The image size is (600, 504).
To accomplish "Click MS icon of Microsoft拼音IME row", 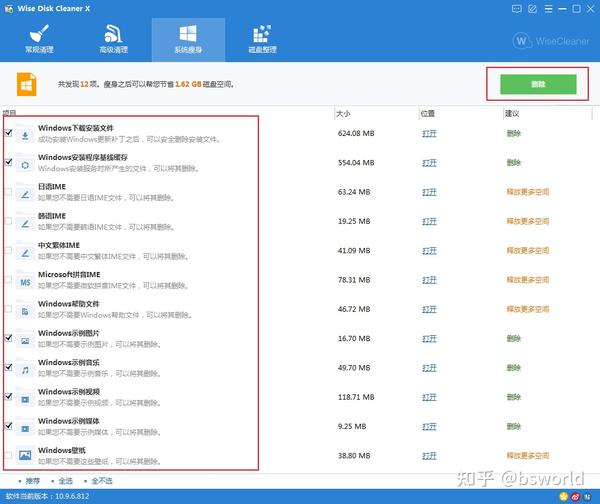I will (25, 281).
